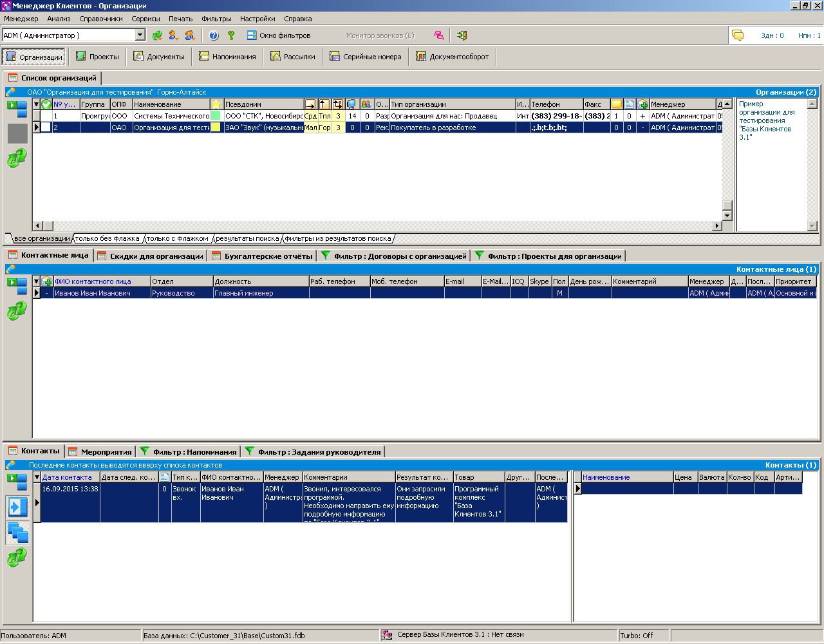Click the yellow color cell of organization 2
The width and height of the screenshot is (824, 644).
[216, 128]
